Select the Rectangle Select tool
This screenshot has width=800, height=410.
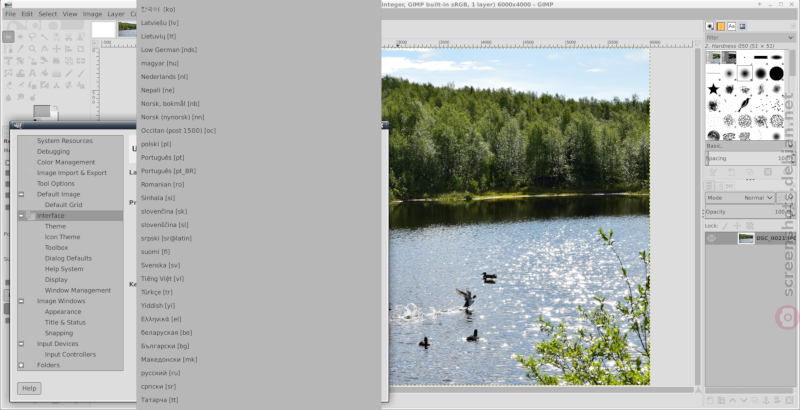coord(8,37)
